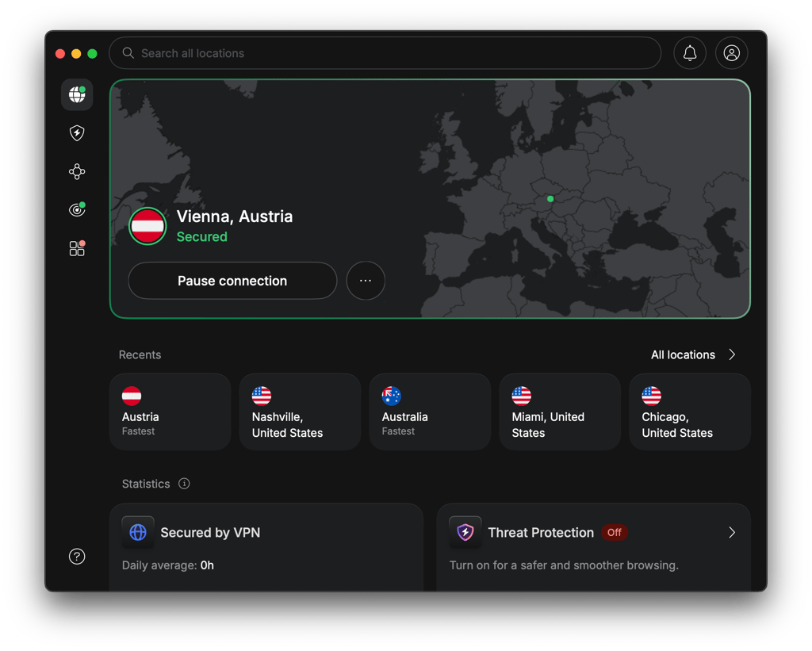Image resolution: width=812 pixels, height=651 pixels.
Task: Open Threat Protection shield in sidebar
Action: tap(77, 133)
